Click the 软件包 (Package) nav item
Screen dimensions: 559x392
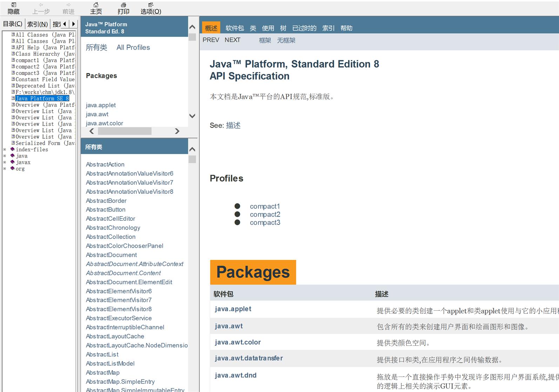(235, 28)
